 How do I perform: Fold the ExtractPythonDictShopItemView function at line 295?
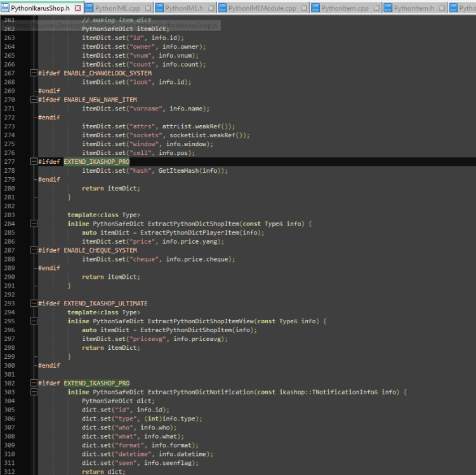34,321
